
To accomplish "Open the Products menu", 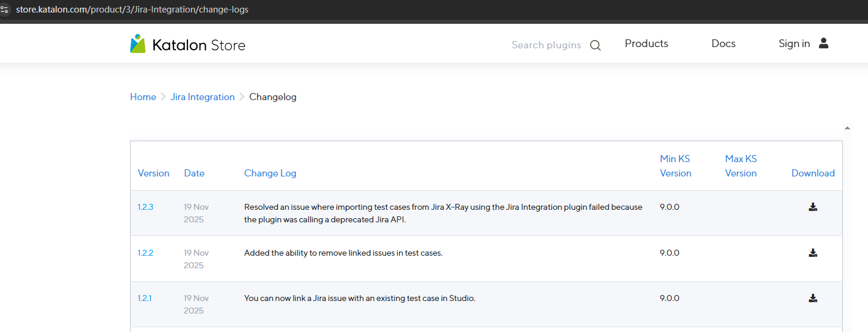I will click(x=646, y=44).
